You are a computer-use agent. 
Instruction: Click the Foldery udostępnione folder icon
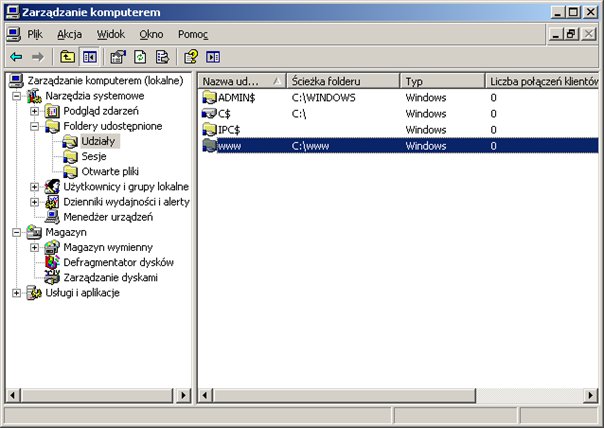pos(52,126)
